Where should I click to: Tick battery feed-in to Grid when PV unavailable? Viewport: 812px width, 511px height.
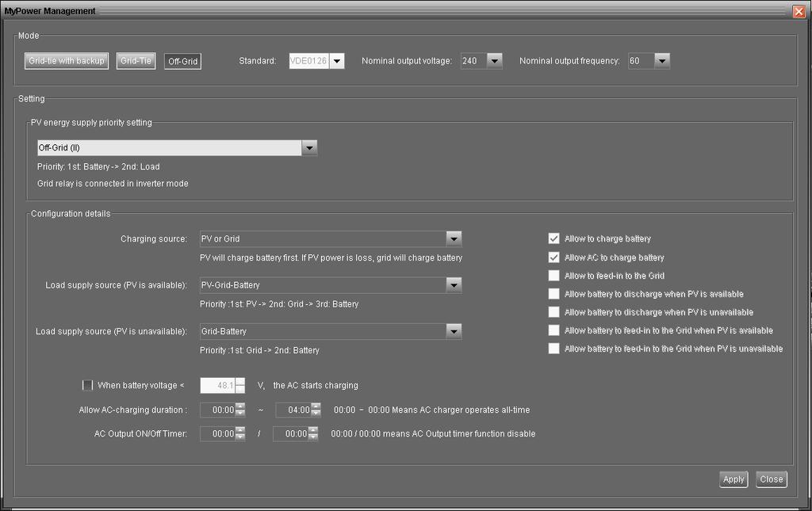pos(553,349)
